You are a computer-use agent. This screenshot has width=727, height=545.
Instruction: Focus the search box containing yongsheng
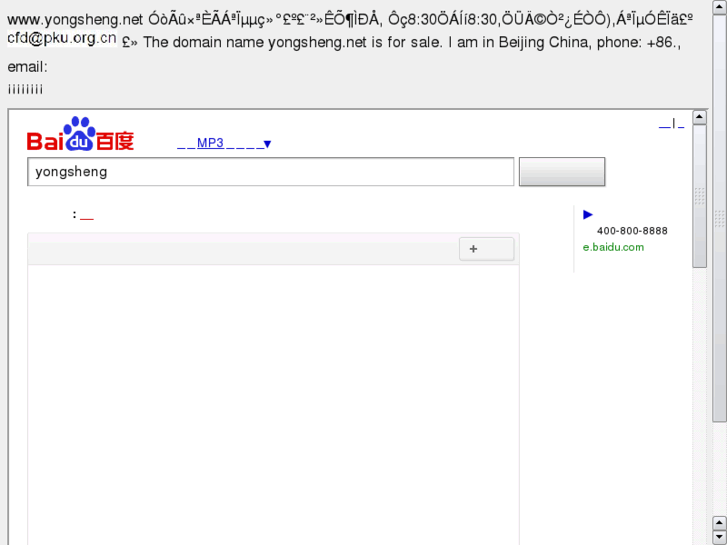[270, 172]
